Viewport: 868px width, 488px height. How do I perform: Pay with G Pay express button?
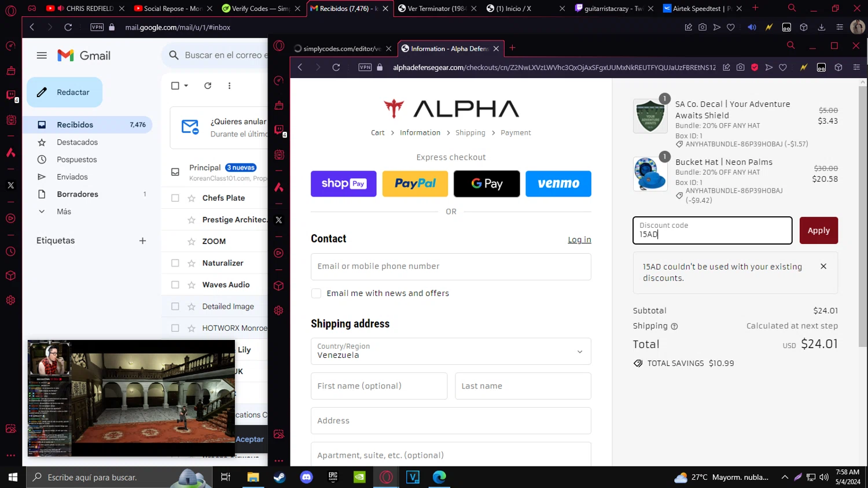[487, 184]
